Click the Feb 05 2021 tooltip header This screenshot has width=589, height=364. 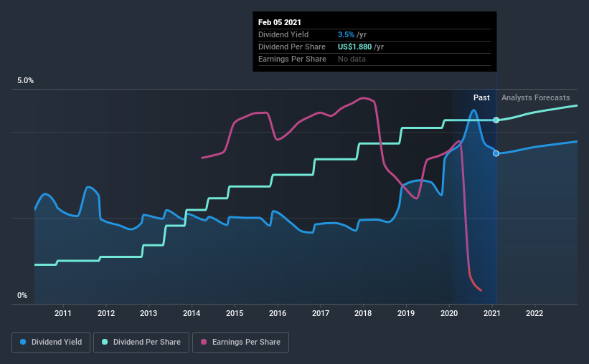click(x=280, y=22)
